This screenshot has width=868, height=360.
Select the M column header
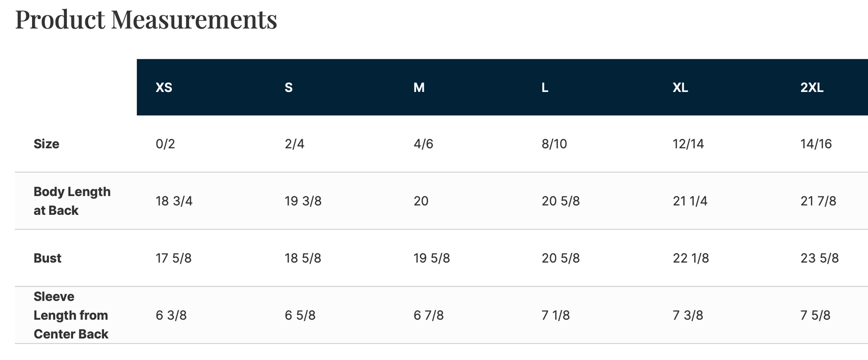(419, 88)
